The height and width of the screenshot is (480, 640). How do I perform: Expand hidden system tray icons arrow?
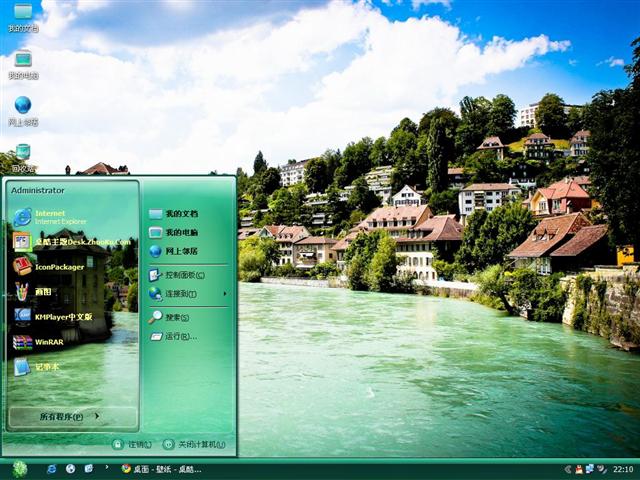point(568,469)
